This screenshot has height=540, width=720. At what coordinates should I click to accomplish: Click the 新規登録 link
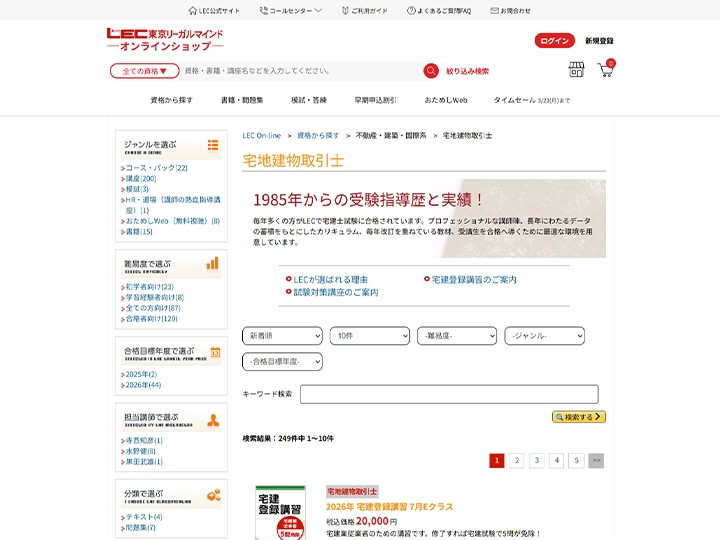click(x=599, y=41)
